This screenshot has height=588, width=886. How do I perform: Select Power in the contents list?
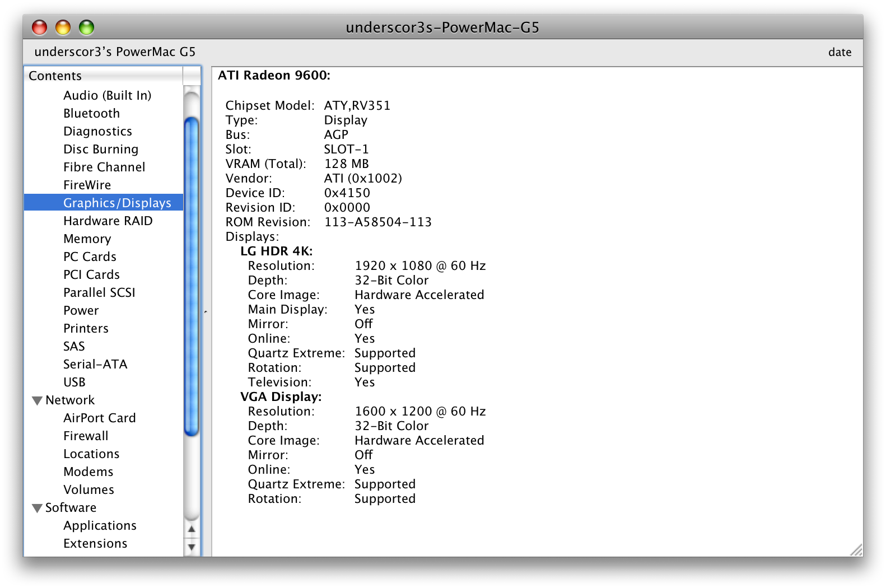pos(81,310)
